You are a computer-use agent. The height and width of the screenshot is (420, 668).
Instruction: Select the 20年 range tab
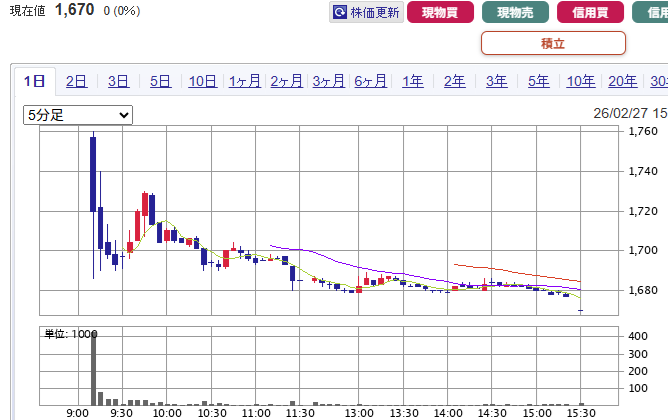(622, 82)
